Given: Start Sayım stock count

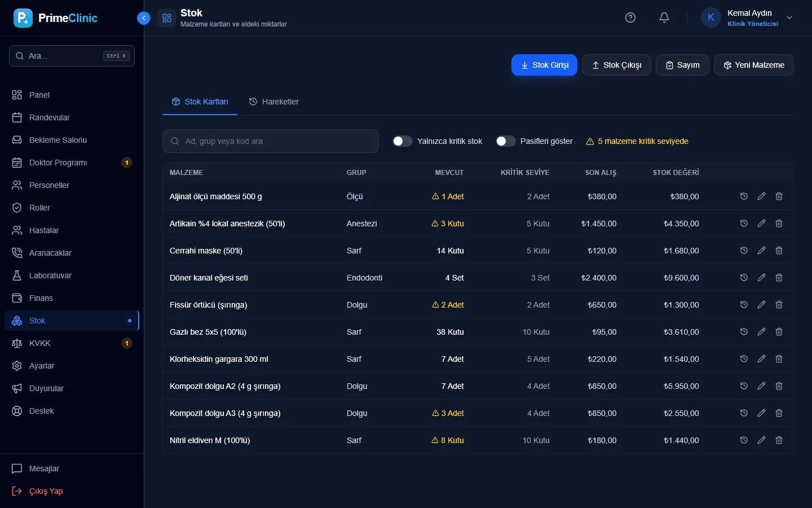Looking at the screenshot, I should [x=682, y=65].
